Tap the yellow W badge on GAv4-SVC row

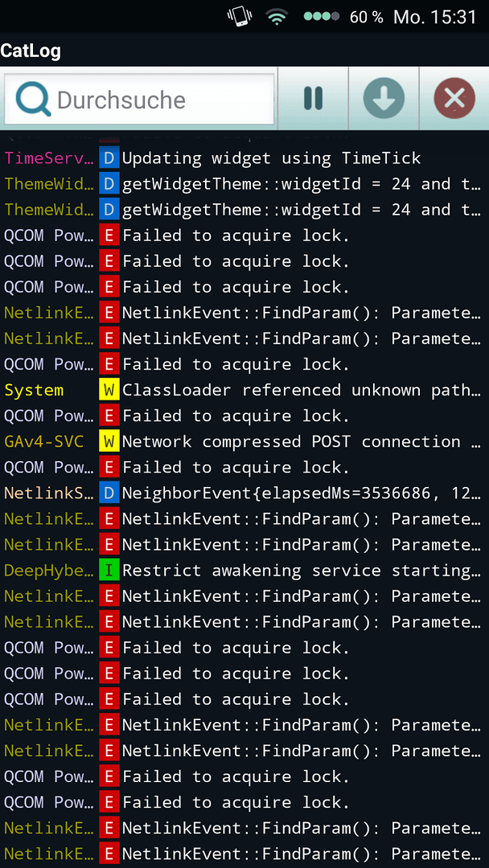tap(109, 442)
